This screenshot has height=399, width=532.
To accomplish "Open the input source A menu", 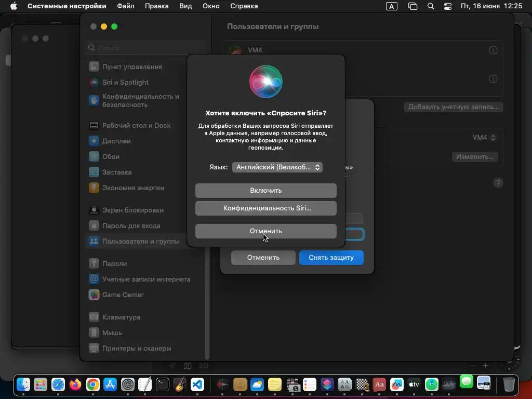I will (x=392, y=6).
